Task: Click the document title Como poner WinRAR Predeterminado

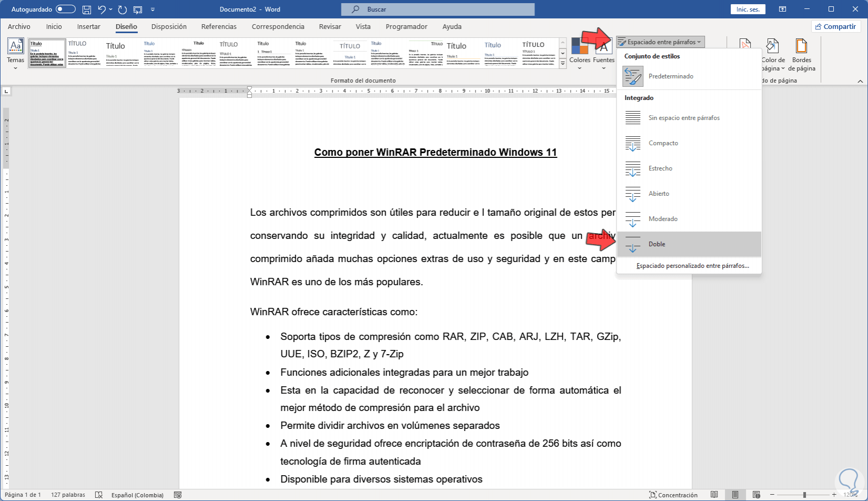Action: [436, 152]
